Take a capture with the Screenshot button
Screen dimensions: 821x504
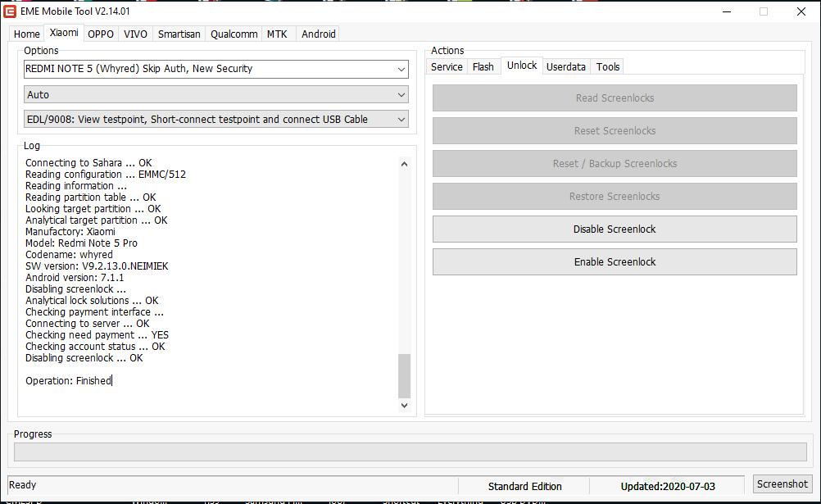782,484
